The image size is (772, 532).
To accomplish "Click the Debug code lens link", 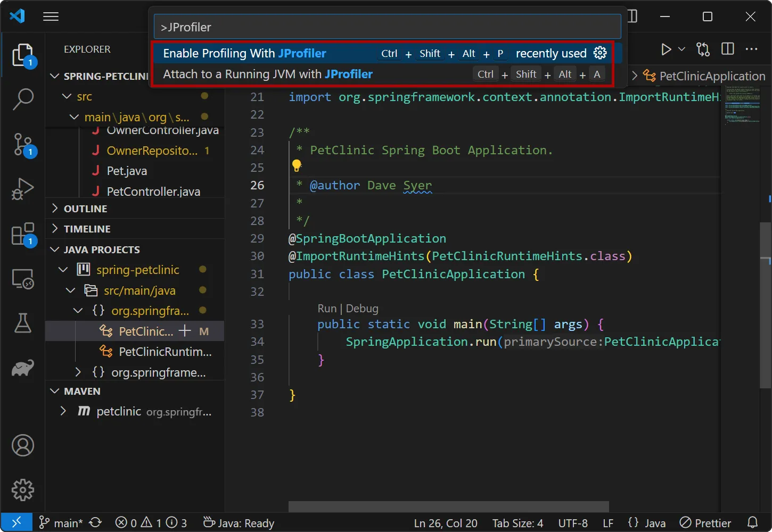I will [x=362, y=309].
